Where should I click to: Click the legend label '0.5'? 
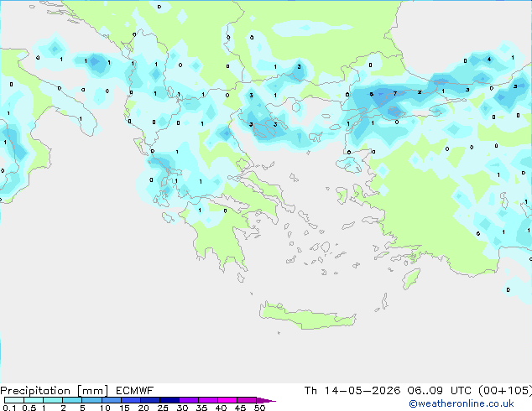coord(29,408)
